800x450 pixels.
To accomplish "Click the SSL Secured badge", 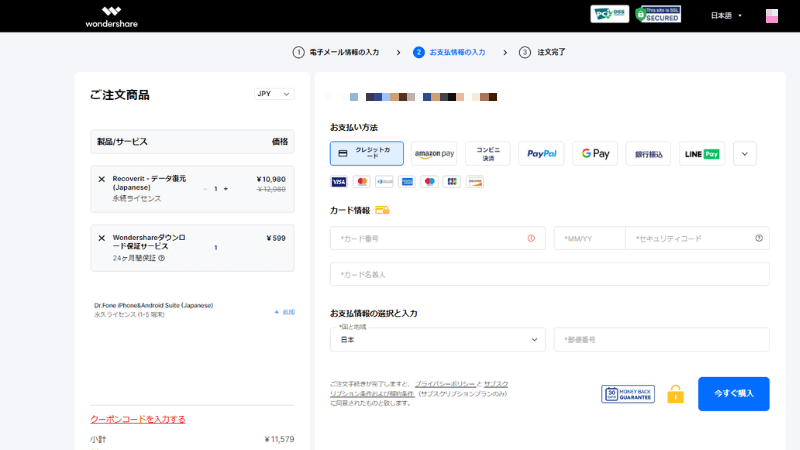I will point(658,14).
